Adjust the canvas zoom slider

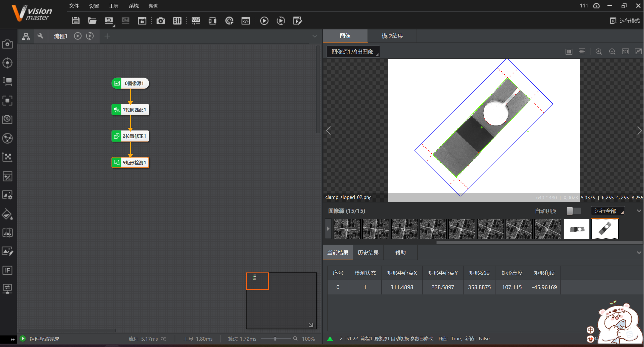pos(275,339)
